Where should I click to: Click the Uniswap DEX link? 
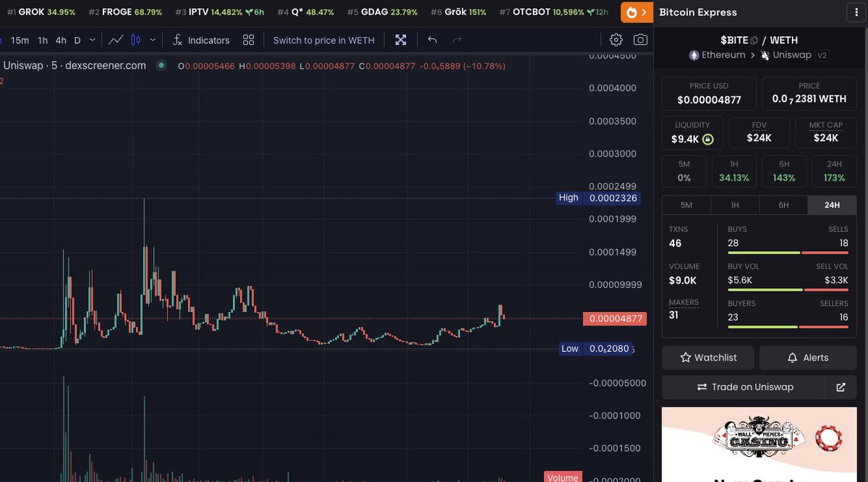pyautogui.click(x=786, y=55)
